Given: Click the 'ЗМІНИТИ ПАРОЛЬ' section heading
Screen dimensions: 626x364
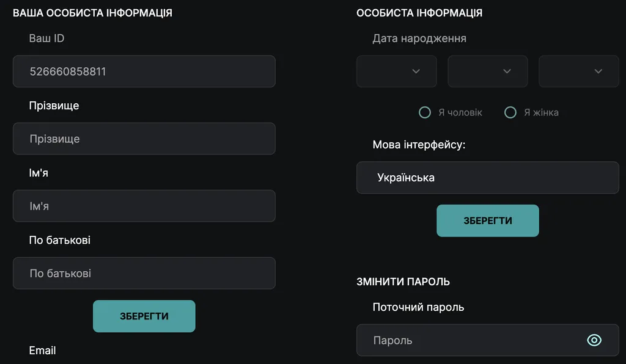Looking at the screenshot, I should pyautogui.click(x=403, y=282).
